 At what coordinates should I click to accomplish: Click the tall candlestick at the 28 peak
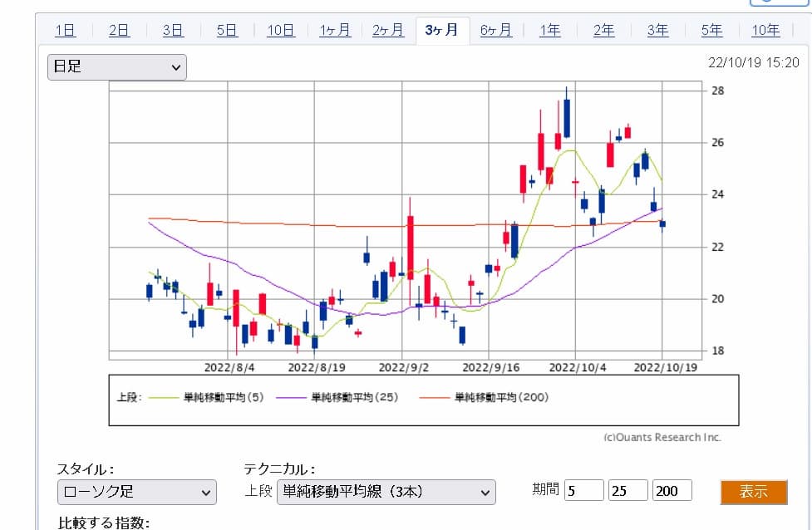tap(566, 117)
